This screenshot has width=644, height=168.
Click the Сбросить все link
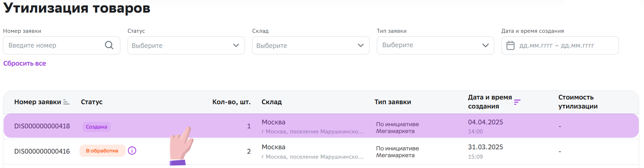pyautogui.click(x=25, y=63)
